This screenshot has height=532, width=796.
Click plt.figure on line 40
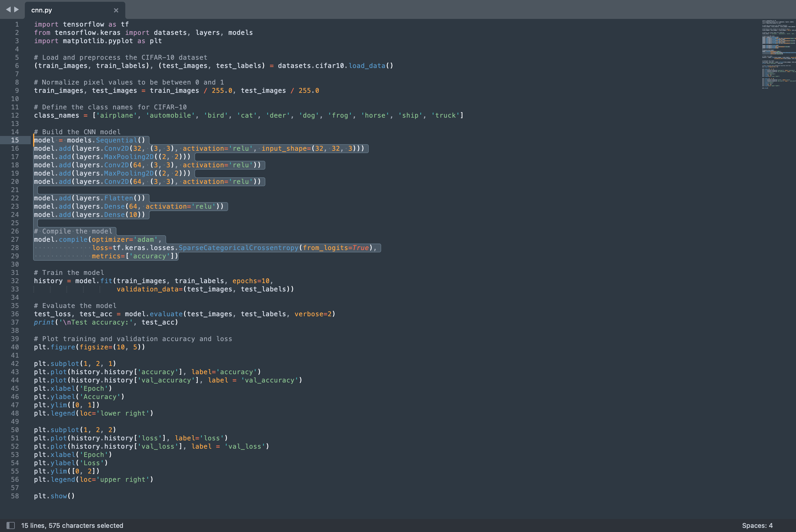coord(55,347)
